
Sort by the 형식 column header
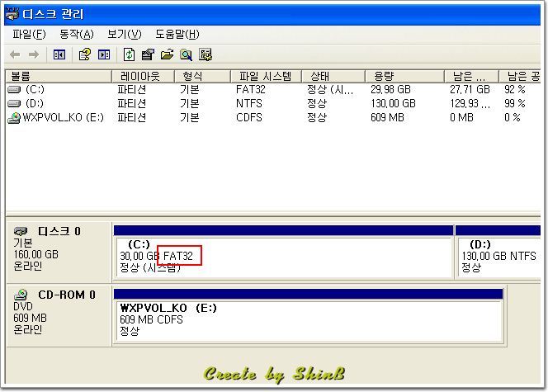coord(202,76)
